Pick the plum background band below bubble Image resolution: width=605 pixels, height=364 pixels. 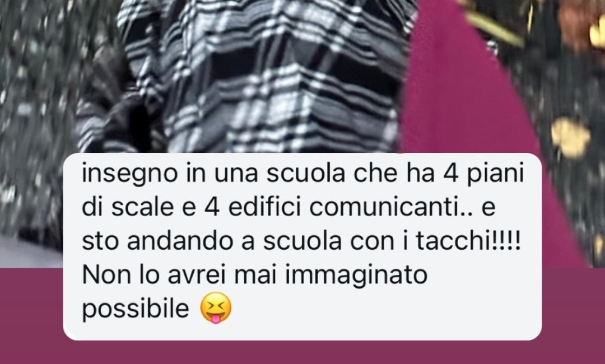pyautogui.click(x=302, y=352)
